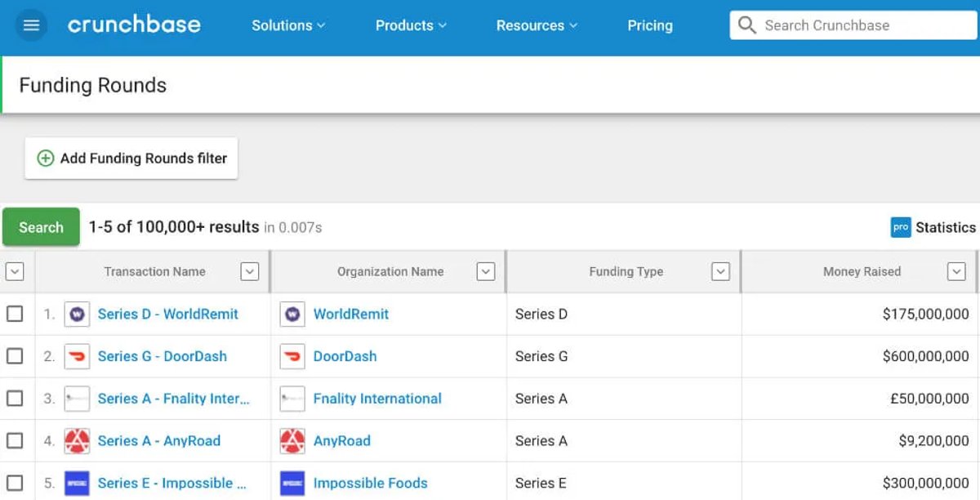Screen dimensions: 980x500
Task: Open Fnality International organization link
Action: 377,399
